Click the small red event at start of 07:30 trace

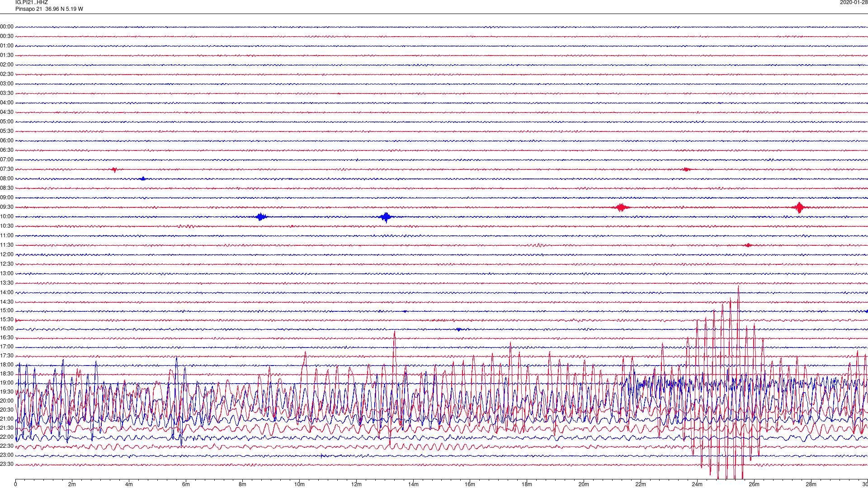(114, 170)
